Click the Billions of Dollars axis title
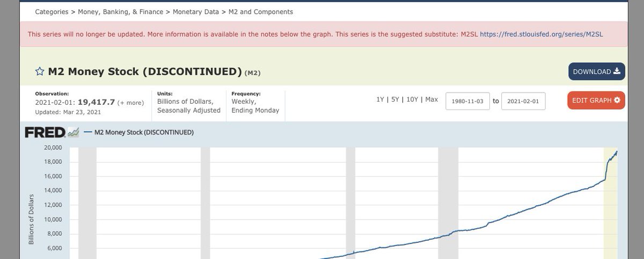The width and height of the screenshot is (644, 259). tap(31, 219)
